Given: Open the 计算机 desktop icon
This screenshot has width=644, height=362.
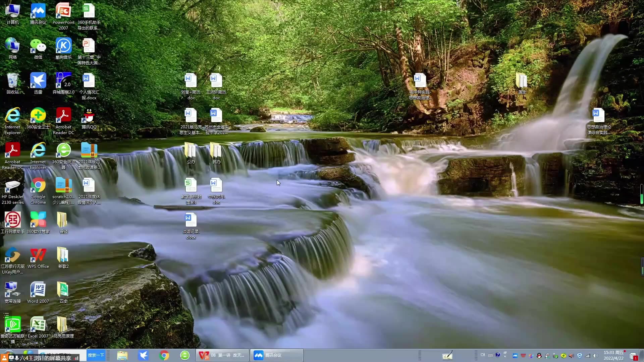Looking at the screenshot, I should 13,14.
